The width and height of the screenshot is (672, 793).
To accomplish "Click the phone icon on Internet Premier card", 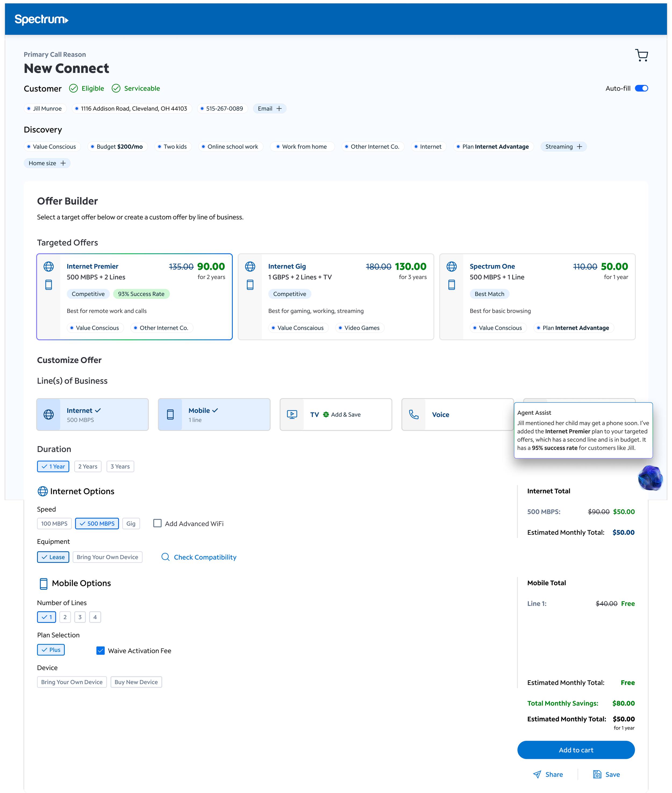I will coord(49,284).
